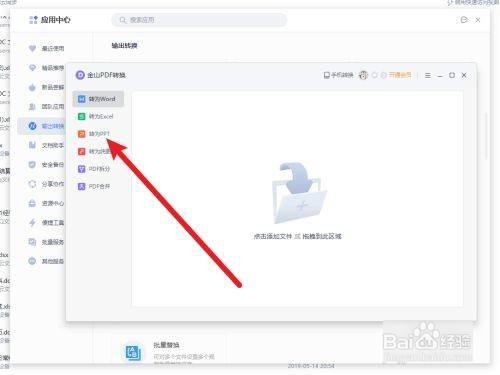Viewport: 500px width, 375px height.
Task: Select the 转为Excel option
Action: [x=98, y=116]
